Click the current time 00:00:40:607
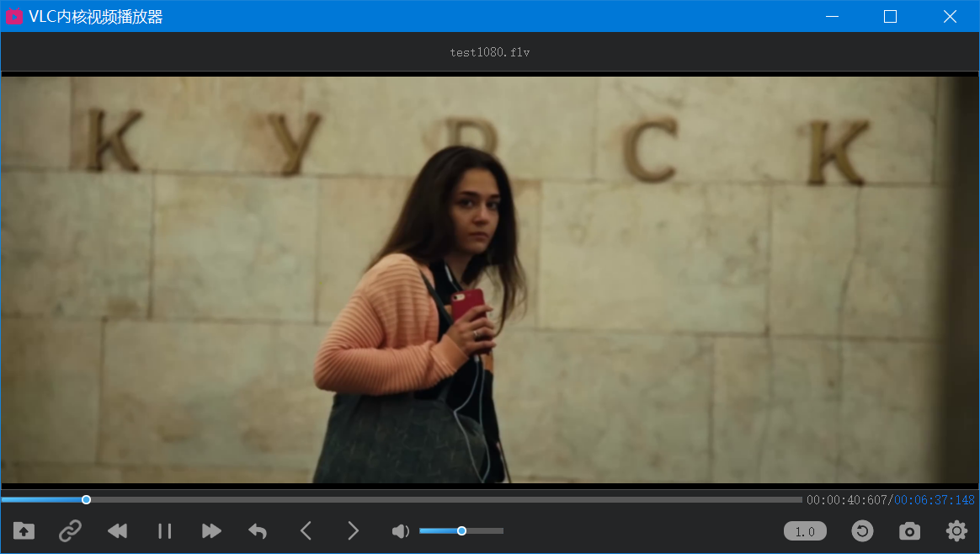980x554 pixels. click(x=847, y=500)
